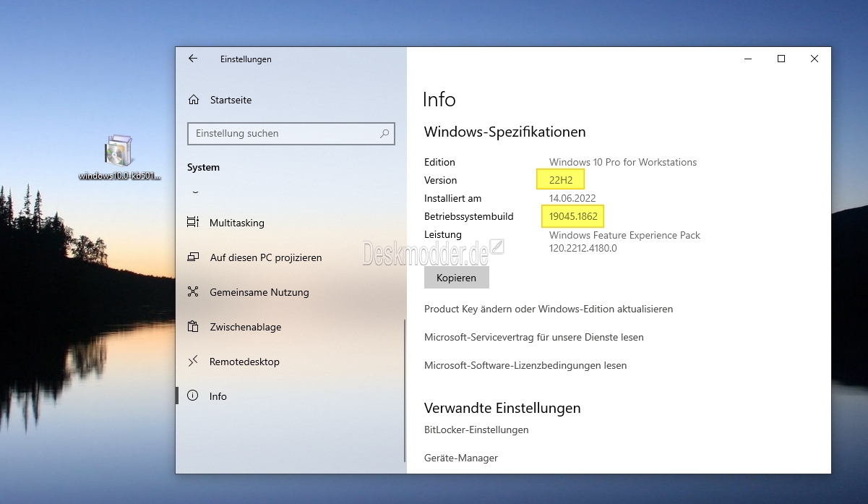The height and width of the screenshot is (504, 868).
Task: Click the 'Einstellungen' window title text
Action: point(246,59)
